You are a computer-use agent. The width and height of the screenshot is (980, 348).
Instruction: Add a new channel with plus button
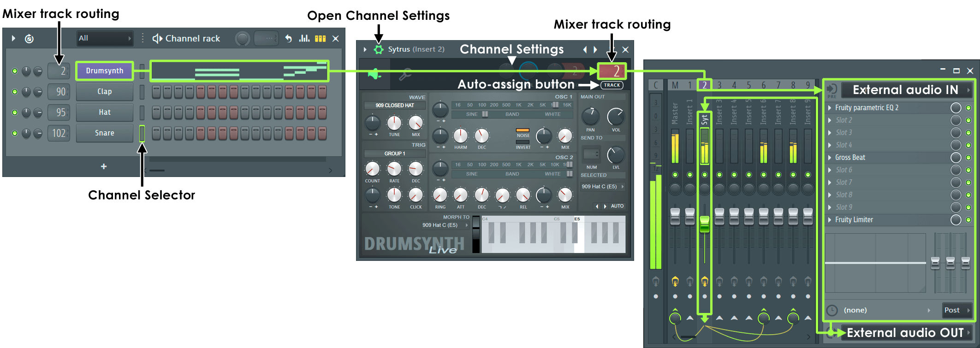pyautogui.click(x=104, y=166)
